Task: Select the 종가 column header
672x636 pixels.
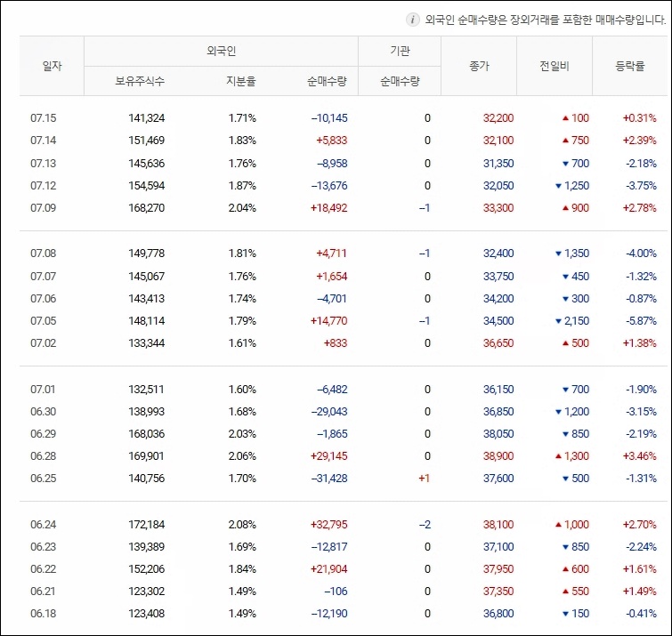Action: (x=479, y=66)
